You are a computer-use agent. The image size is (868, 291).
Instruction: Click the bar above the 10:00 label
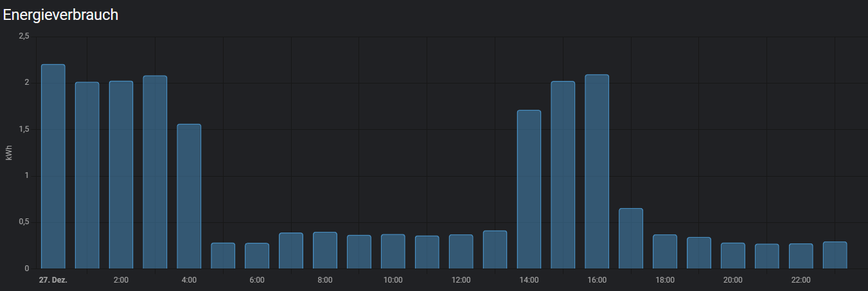(x=393, y=251)
